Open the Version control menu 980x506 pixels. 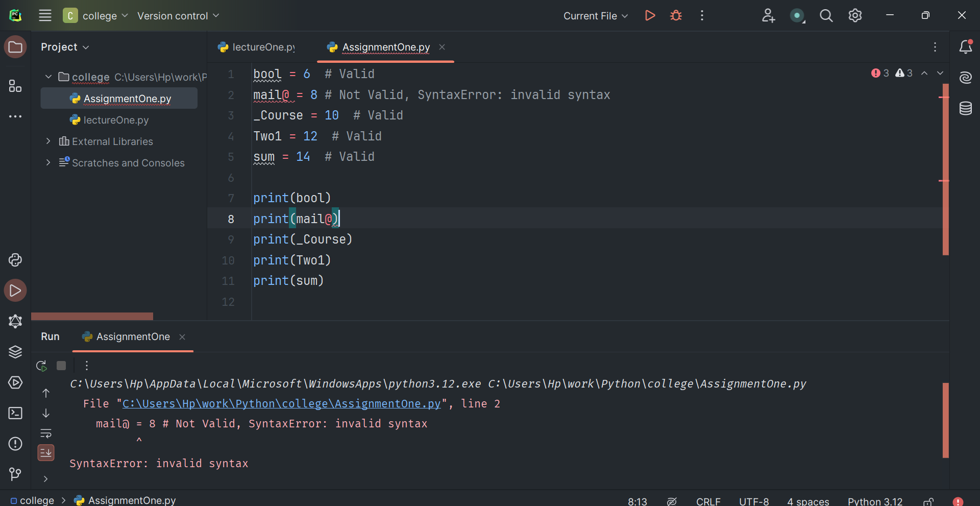pyautogui.click(x=178, y=16)
